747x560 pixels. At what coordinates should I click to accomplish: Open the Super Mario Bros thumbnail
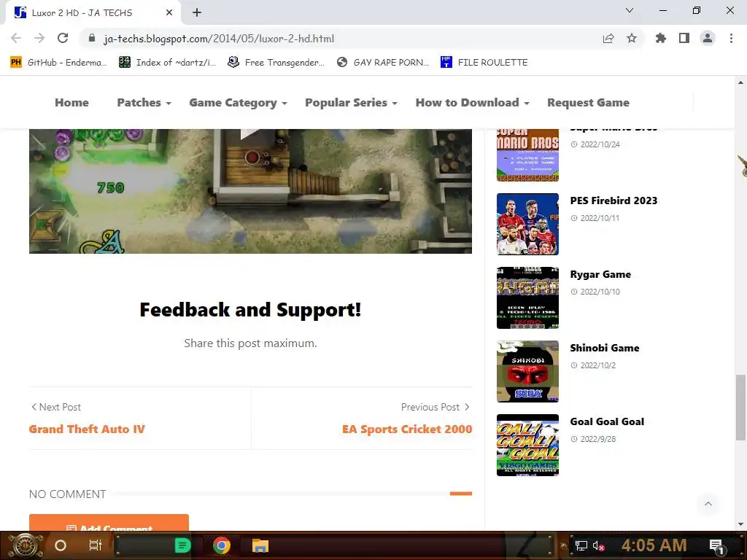coord(527,155)
